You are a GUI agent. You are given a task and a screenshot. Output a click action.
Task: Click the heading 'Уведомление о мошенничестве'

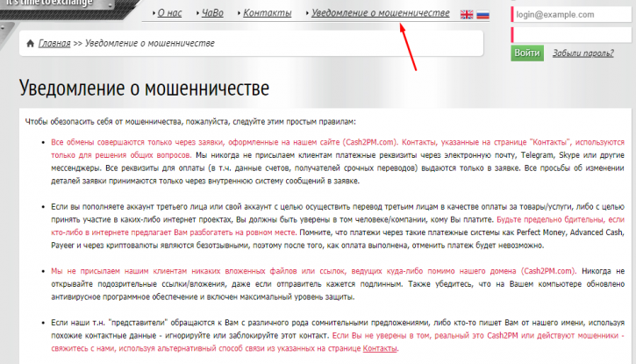click(x=144, y=88)
